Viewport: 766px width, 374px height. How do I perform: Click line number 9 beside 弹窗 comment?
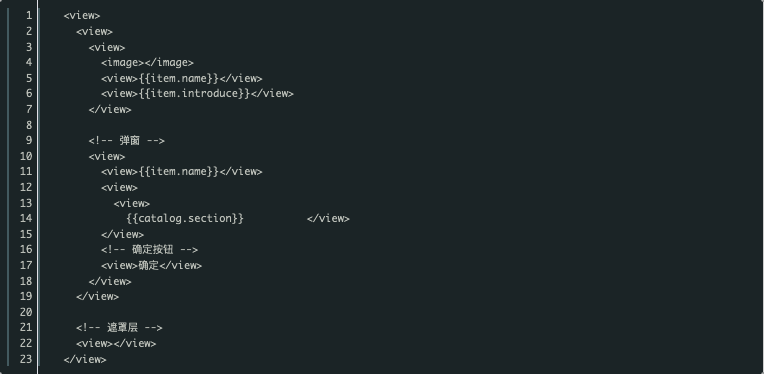pos(29,141)
